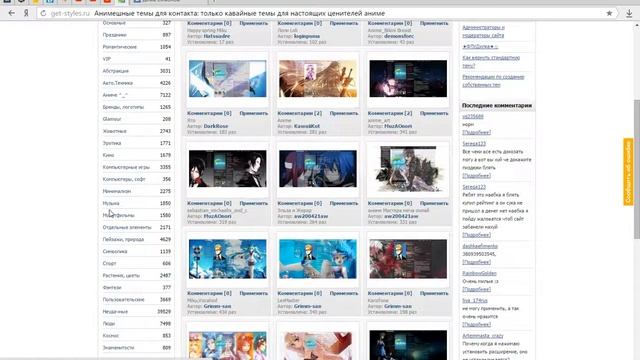Open the LeeMaster theme thumbnail

318,259
